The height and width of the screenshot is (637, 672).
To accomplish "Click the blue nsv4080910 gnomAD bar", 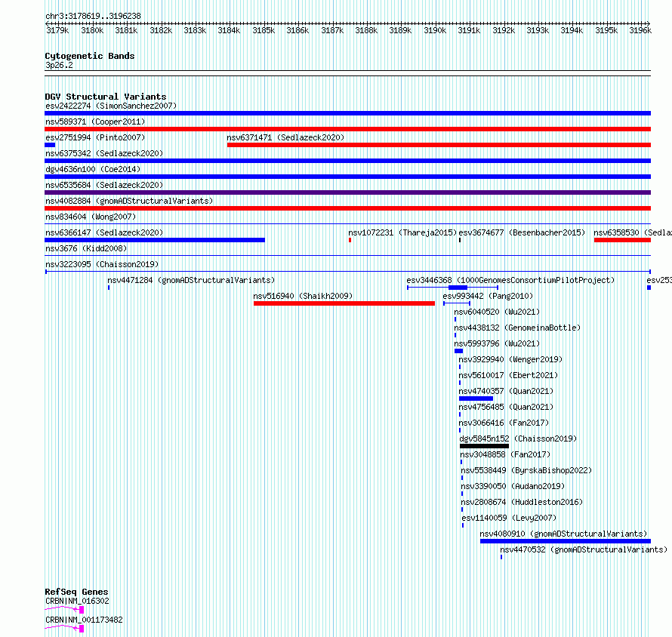I will [566, 541].
